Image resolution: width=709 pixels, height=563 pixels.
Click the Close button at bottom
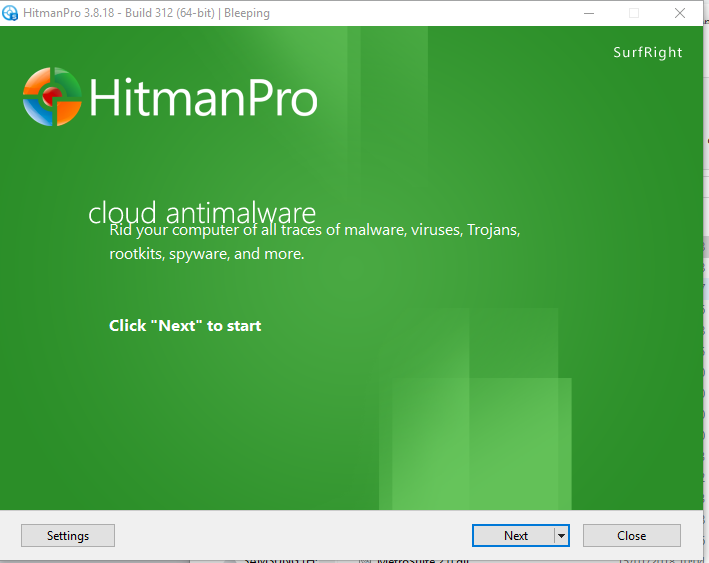[x=632, y=535]
